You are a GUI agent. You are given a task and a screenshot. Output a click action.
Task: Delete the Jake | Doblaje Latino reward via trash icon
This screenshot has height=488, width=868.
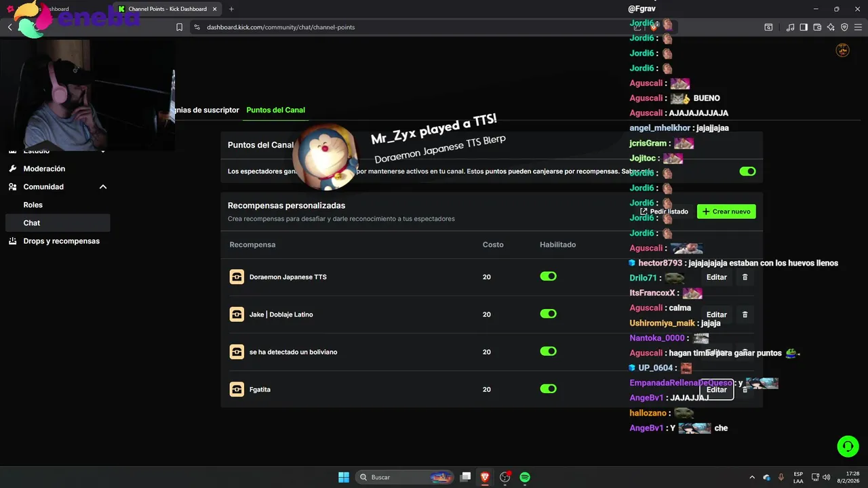[745, 314]
